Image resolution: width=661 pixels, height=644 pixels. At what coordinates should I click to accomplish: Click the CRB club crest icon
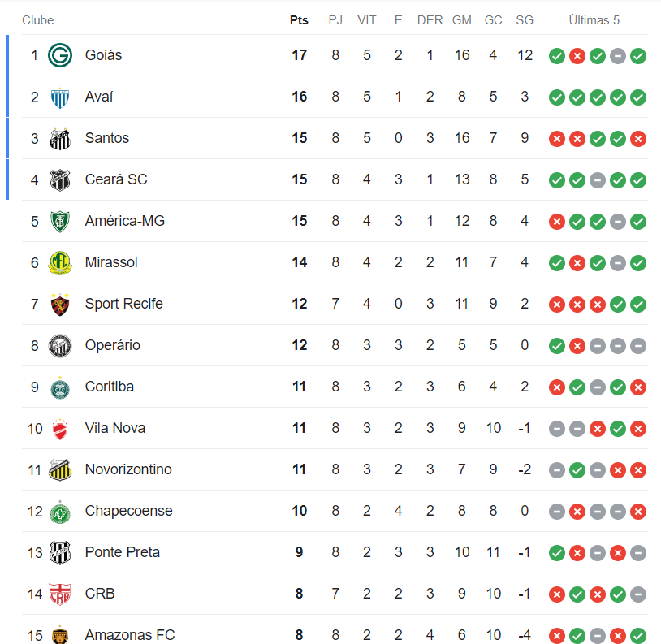60,594
